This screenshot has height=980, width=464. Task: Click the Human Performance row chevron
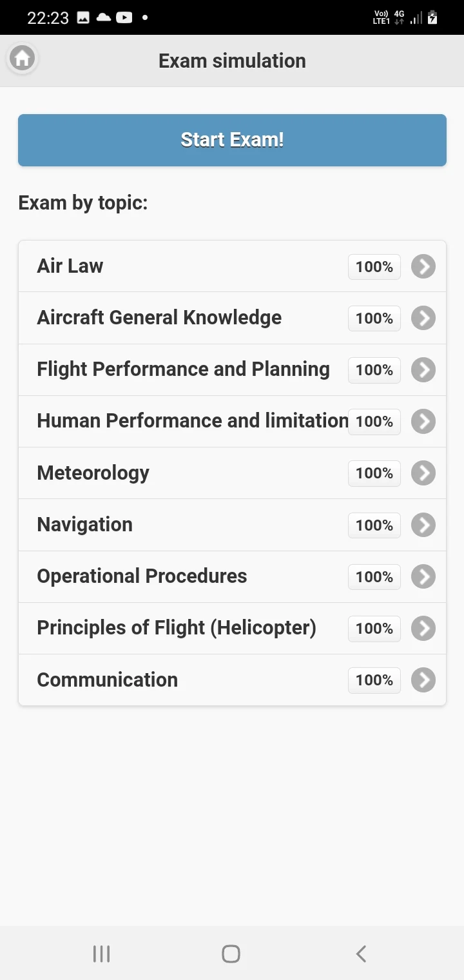(423, 421)
